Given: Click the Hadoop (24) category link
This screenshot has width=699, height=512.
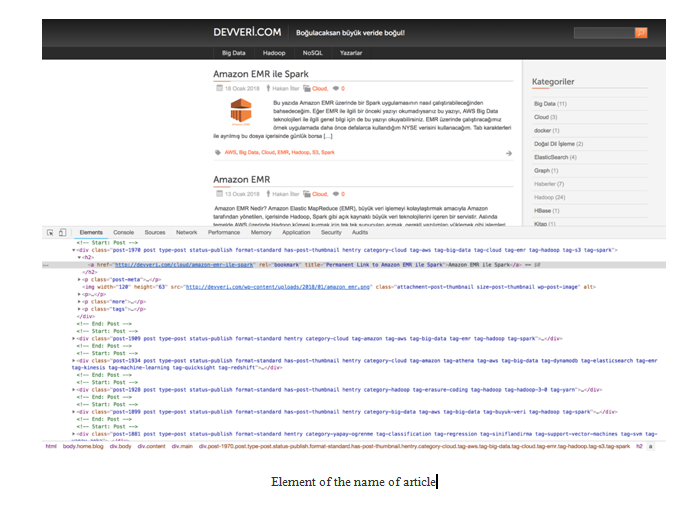Looking at the screenshot, I should (549, 197).
